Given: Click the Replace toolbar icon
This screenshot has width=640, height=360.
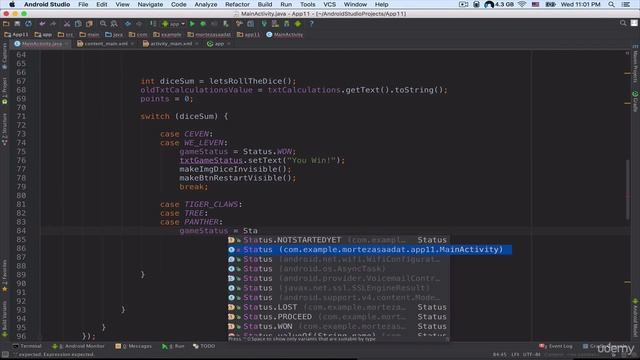Looking at the screenshot, I should [x=114, y=24].
